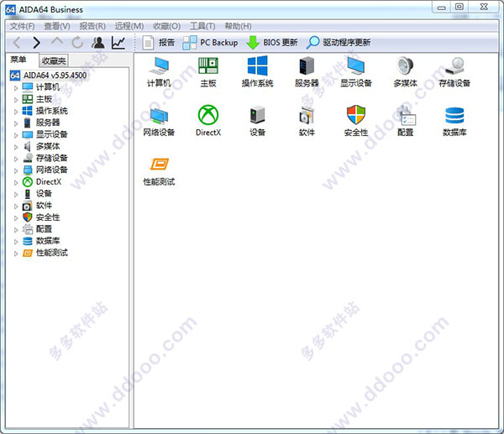
Task: Select 多媒体 in the left tree
Action: (41, 146)
